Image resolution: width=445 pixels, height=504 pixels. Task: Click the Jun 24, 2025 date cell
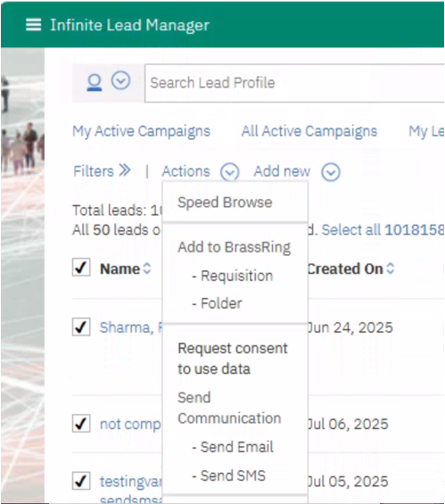pyautogui.click(x=350, y=327)
